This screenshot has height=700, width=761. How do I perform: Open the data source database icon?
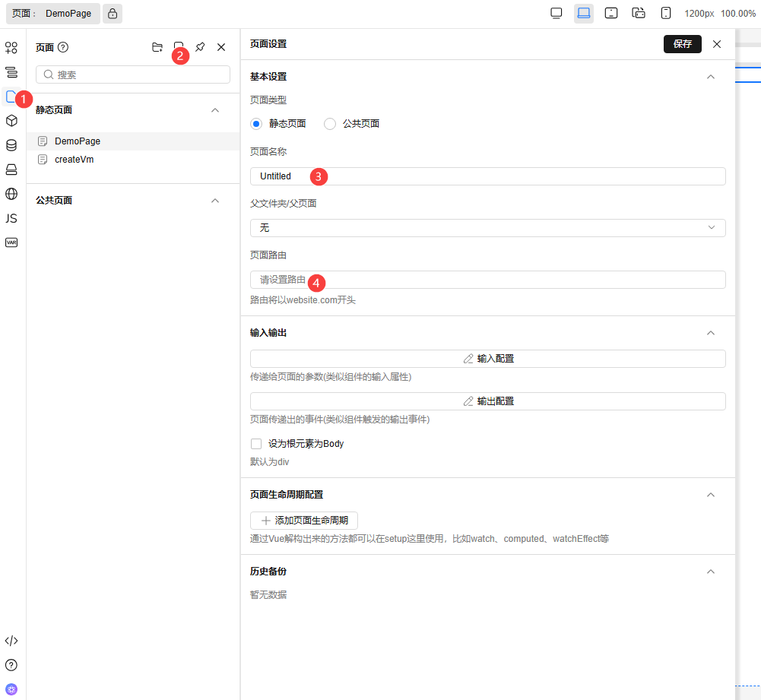11,145
